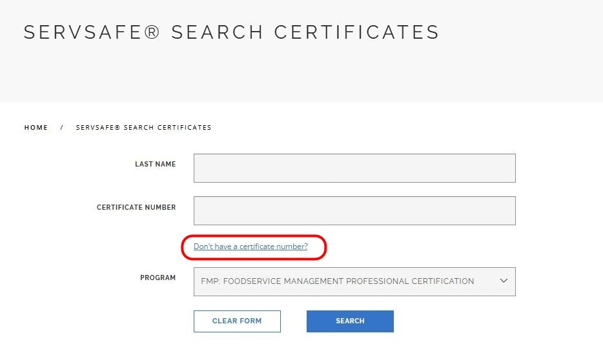This screenshot has width=603, height=364.
Task: Click the Program field label
Action: [x=158, y=278]
